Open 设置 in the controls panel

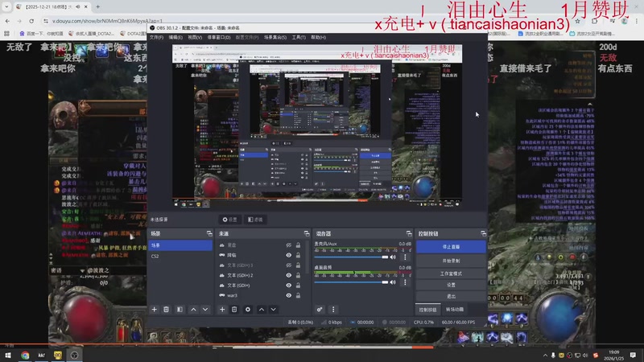pos(451,285)
